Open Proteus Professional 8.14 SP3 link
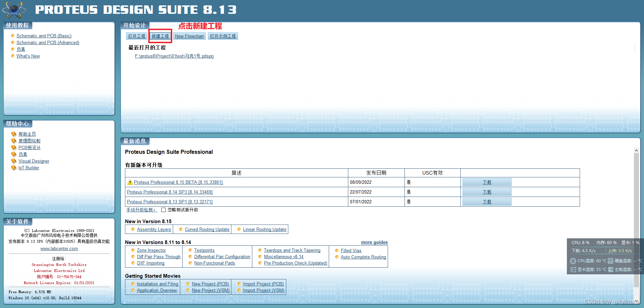 pyautogui.click(x=170, y=192)
